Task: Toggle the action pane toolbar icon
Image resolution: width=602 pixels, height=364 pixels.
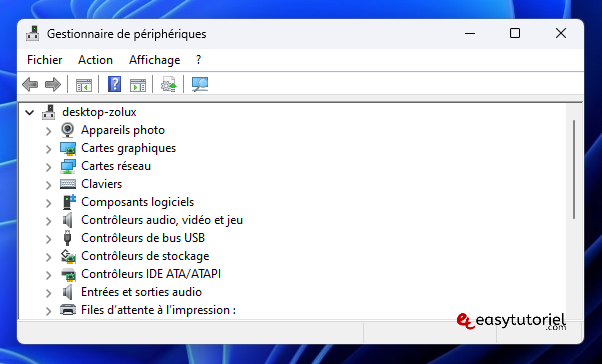Action: 138,85
